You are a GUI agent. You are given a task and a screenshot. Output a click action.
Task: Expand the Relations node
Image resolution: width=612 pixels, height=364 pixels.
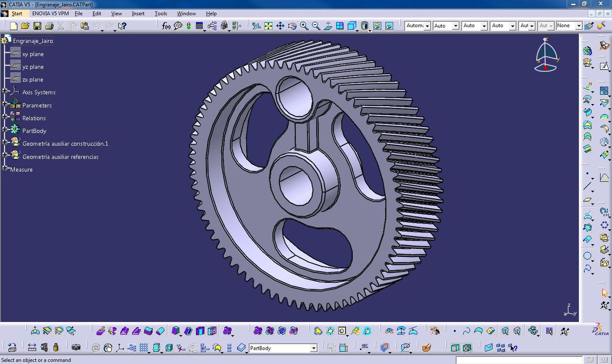pos(5,117)
